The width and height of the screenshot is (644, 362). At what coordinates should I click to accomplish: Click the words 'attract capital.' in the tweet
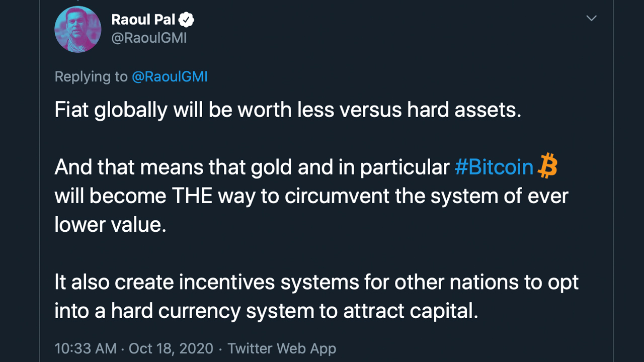pos(411,311)
